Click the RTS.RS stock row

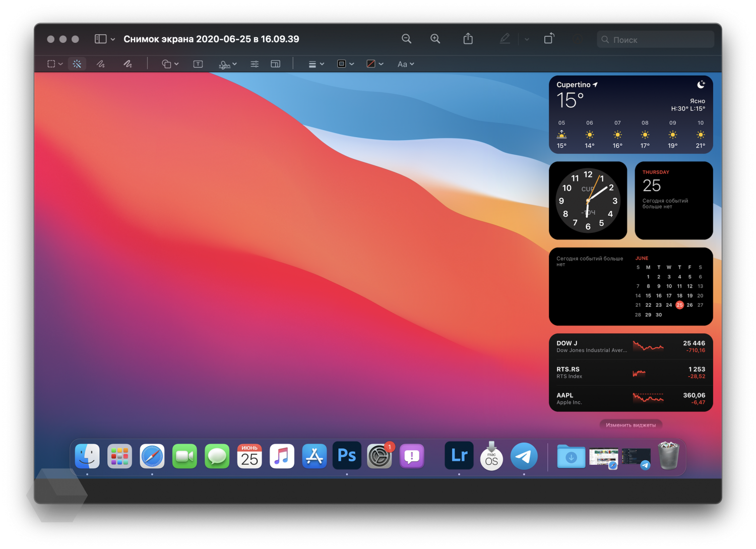point(631,373)
